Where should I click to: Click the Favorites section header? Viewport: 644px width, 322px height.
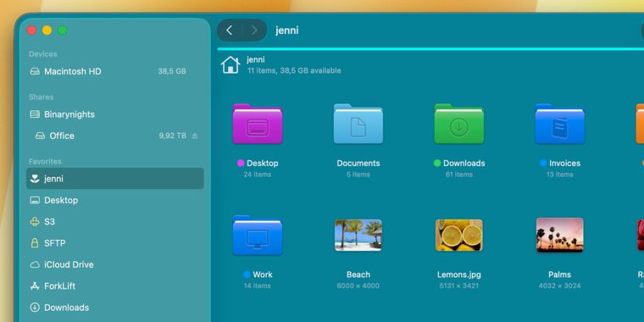(45, 161)
